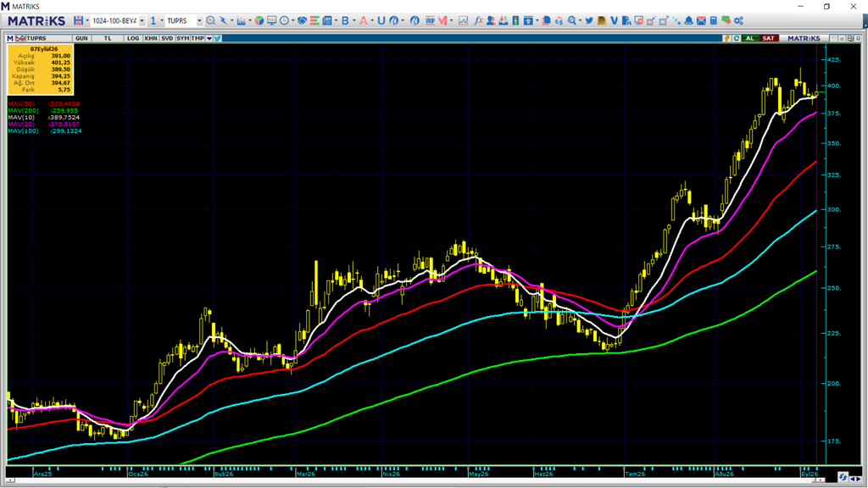Viewport: 868px width, 488px height.
Task: Toggle the SYM button in chart header
Action: pos(183,38)
